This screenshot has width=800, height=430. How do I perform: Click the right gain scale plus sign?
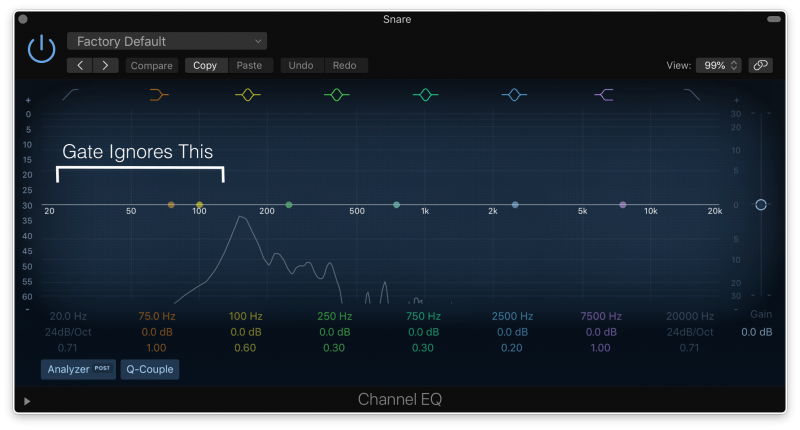(x=736, y=100)
